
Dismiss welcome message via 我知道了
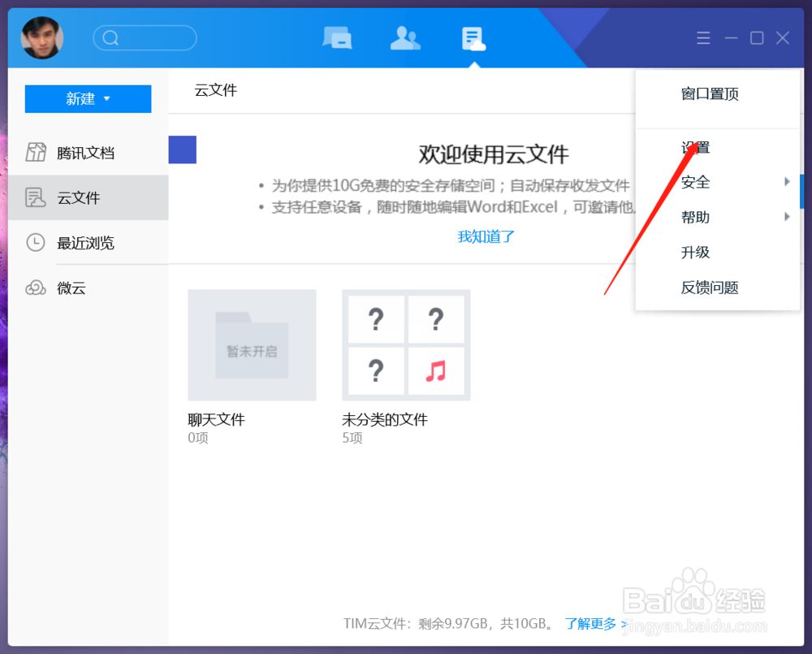tap(486, 236)
